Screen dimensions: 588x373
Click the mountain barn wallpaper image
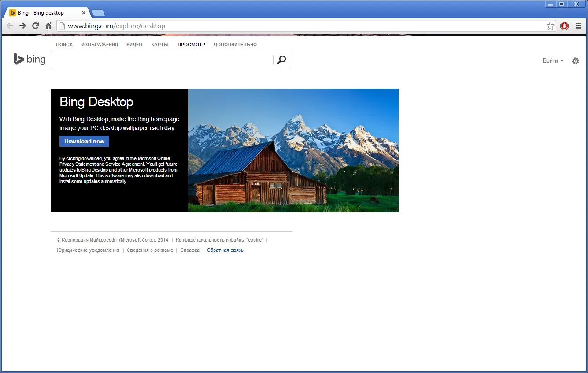(293, 150)
